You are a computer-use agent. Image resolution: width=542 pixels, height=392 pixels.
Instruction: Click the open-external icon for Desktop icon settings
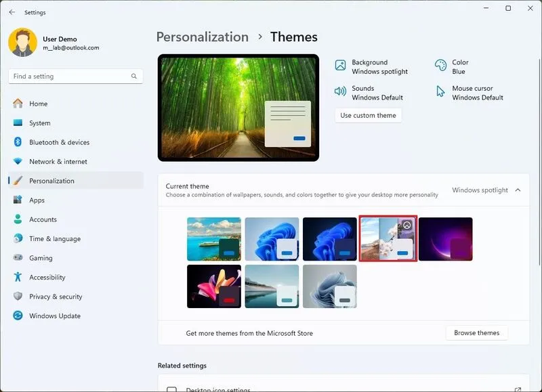pos(518,389)
